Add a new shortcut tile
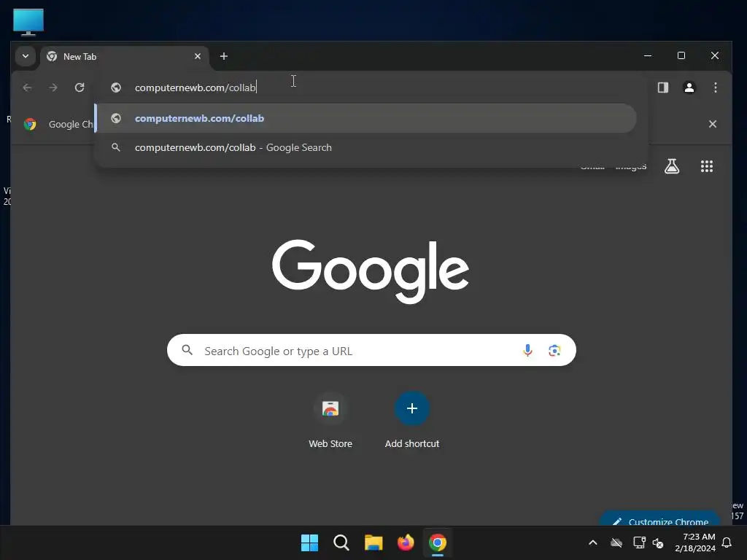747x560 pixels. click(x=412, y=420)
